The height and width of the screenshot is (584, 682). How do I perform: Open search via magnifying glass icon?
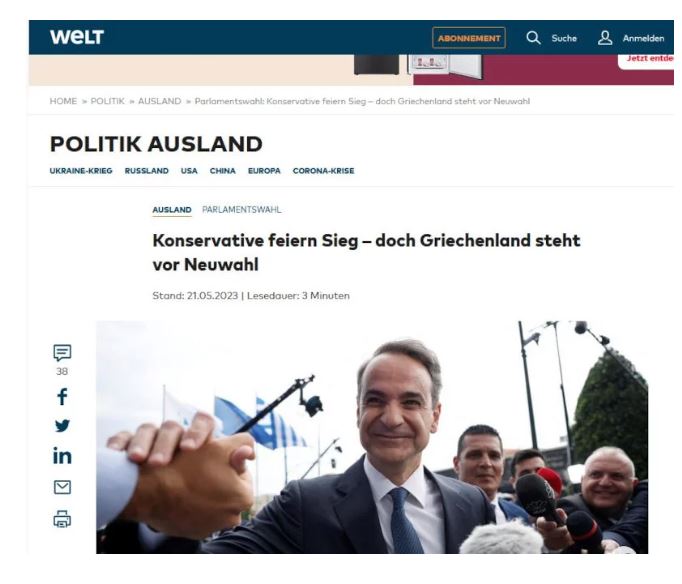(533, 38)
